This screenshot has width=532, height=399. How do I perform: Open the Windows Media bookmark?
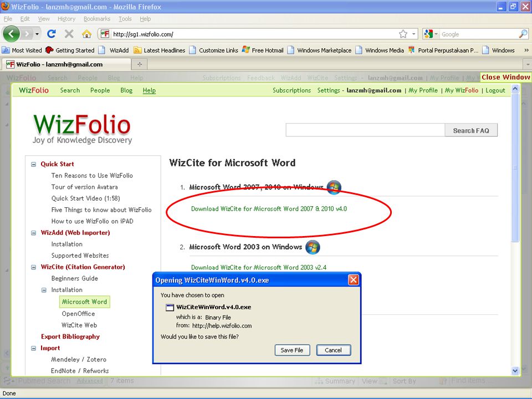(380, 50)
